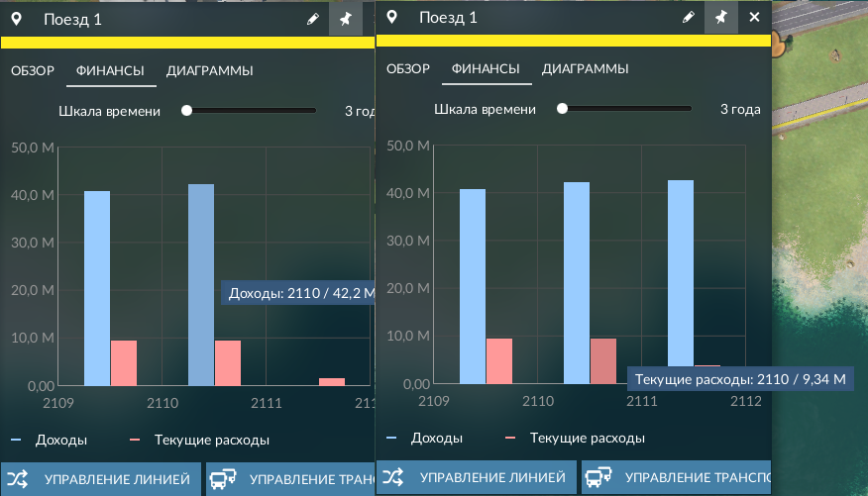Toggle Доходы legend series in right chart

[425, 438]
